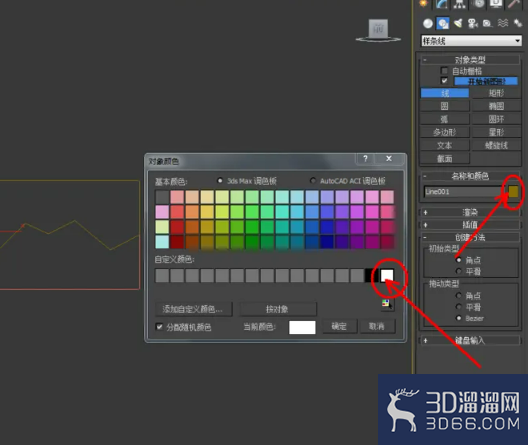Select the Space Warps wave icon

pos(503,23)
